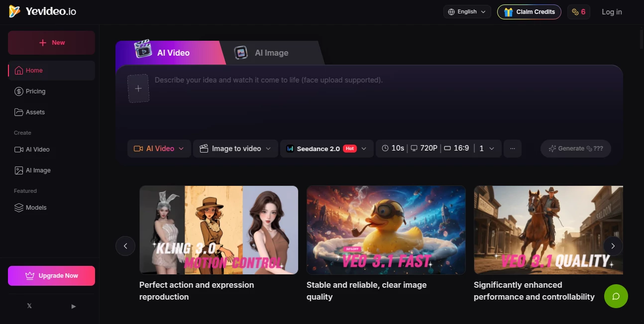Viewport: 644px width, 324px height.
Task: Go to the previous carousel slide
Action: 125,246
